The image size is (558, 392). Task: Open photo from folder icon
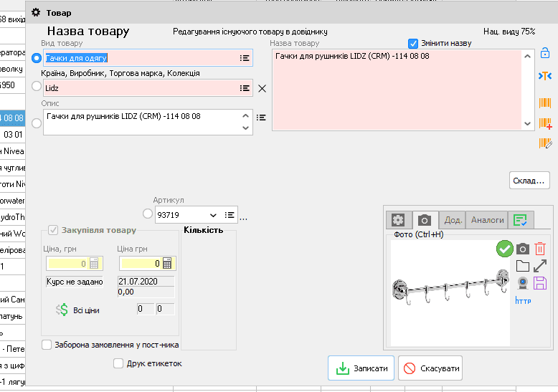[x=523, y=266]
